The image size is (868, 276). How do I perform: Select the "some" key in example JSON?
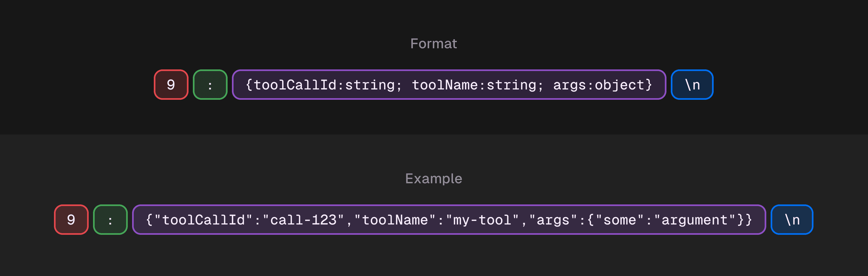pyautogui.click(x=619, y=220)
